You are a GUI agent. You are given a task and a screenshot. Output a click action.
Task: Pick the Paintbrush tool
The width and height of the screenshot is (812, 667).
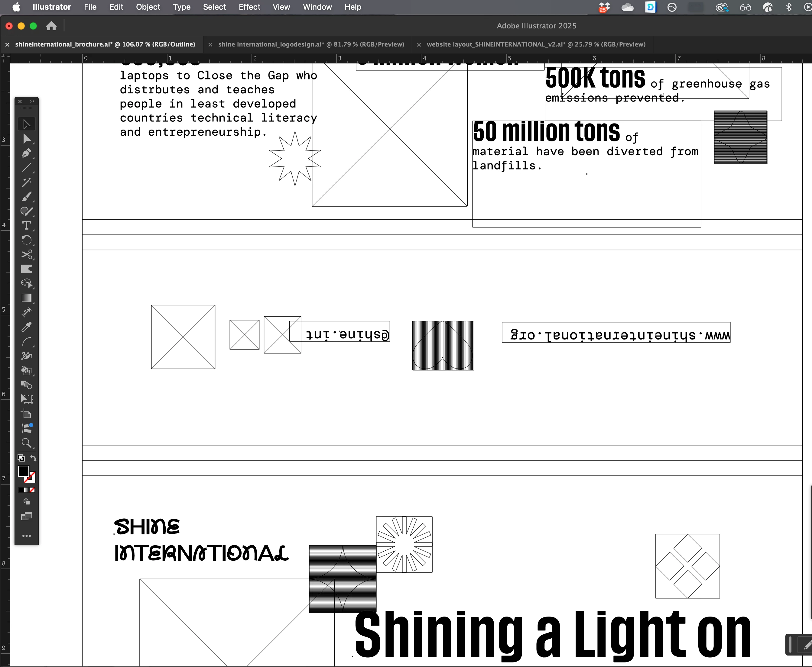[x=26, y=197]
